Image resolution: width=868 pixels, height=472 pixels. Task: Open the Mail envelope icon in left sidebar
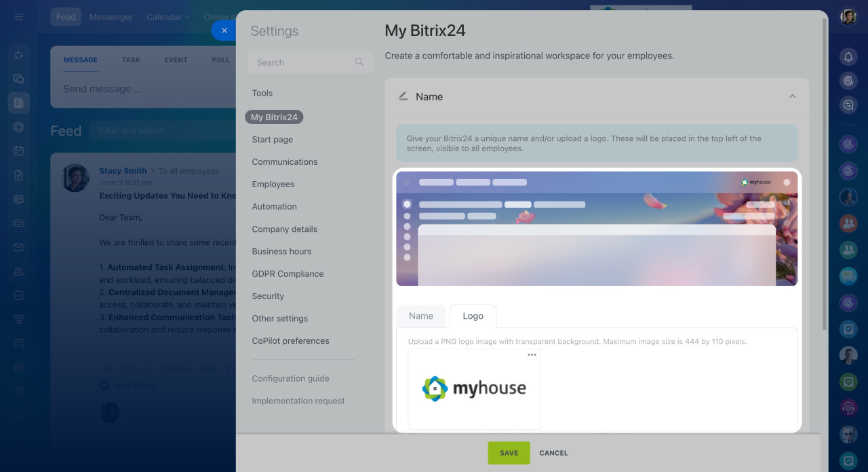[18, 248]
